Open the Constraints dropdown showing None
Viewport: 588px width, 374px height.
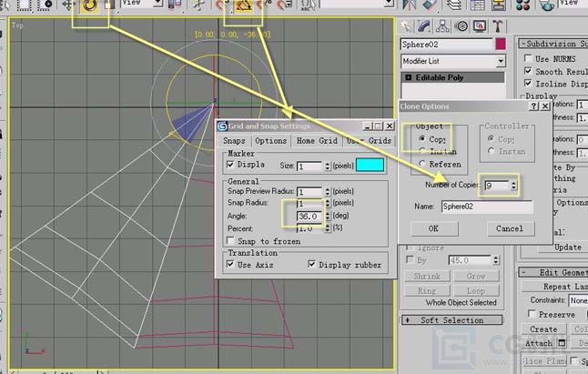[x=578, y=300]
